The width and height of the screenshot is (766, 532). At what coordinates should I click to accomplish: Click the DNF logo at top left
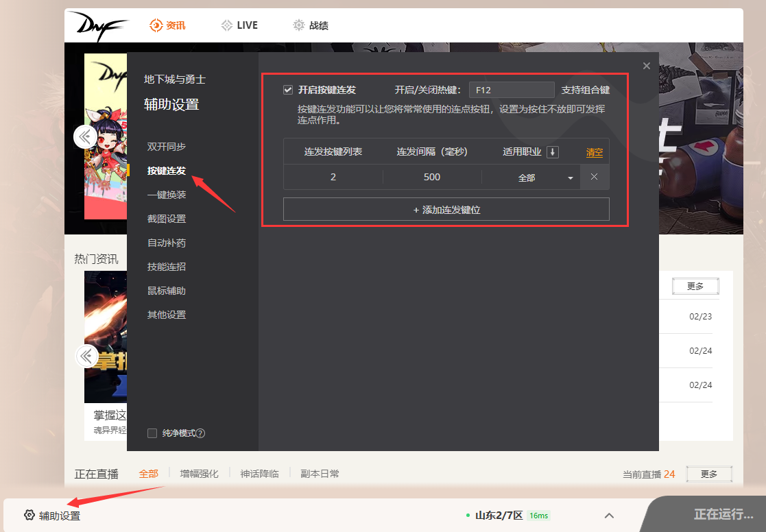click(x=98, y=25)
